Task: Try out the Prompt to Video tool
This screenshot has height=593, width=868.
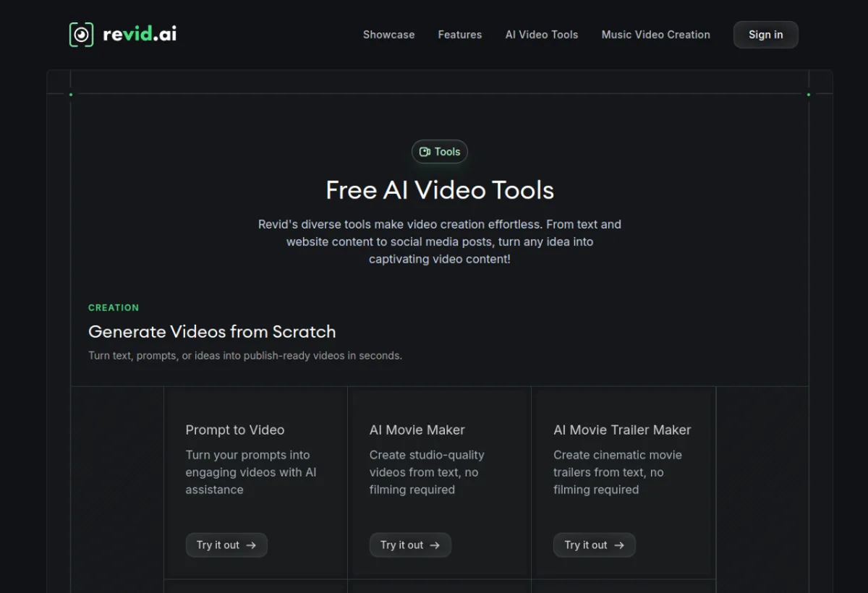Action: [226, 545]
